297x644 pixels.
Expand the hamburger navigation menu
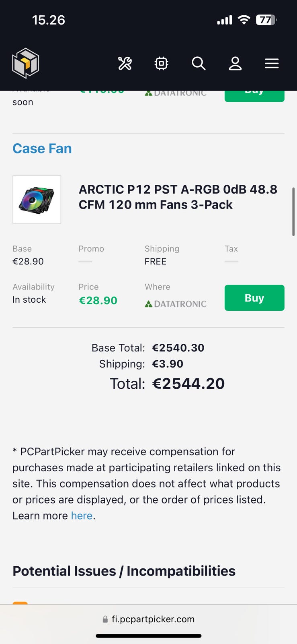pyautogui.click(x=272, y=63)
